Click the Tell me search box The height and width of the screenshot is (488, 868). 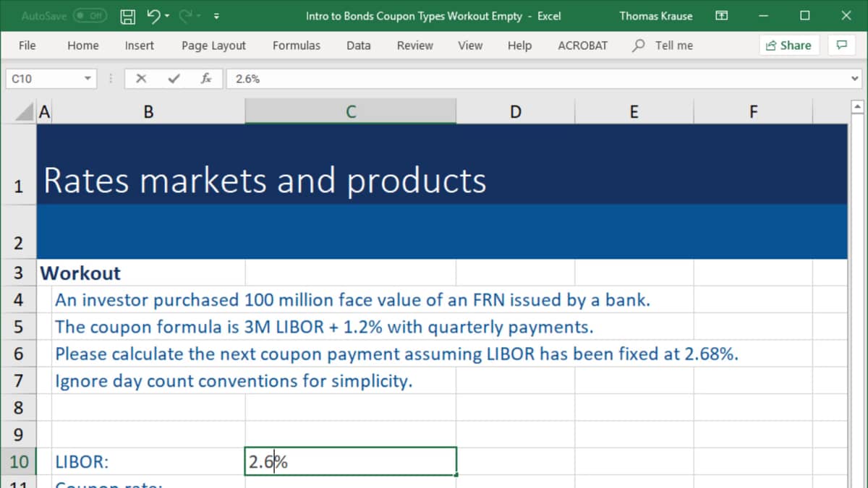(673, 45)
